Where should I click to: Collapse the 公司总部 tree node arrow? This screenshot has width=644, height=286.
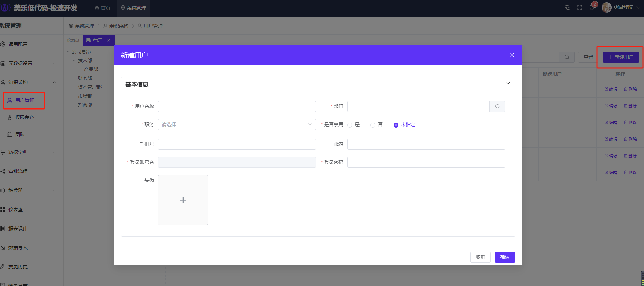point(68,52)
